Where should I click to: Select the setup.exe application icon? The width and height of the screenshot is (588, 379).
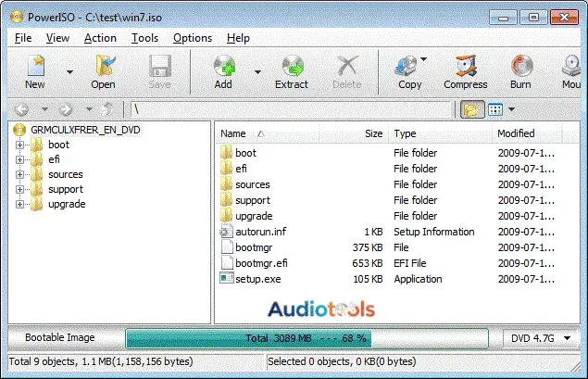[x=227, y=278]
